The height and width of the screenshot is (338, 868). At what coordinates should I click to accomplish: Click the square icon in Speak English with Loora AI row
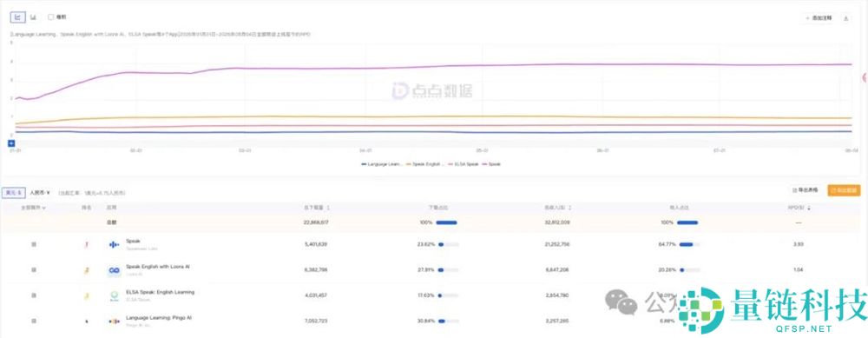tap(34, 270)
